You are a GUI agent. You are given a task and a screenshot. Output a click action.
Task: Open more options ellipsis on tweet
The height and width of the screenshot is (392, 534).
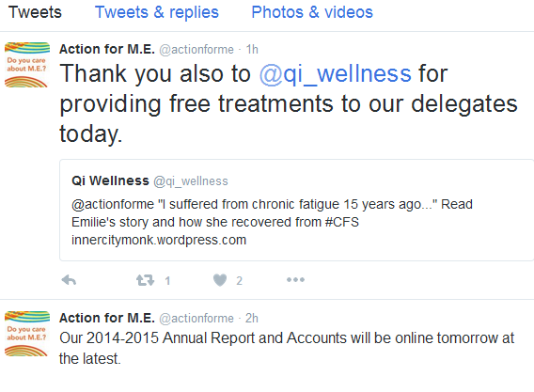coord(295,280)
